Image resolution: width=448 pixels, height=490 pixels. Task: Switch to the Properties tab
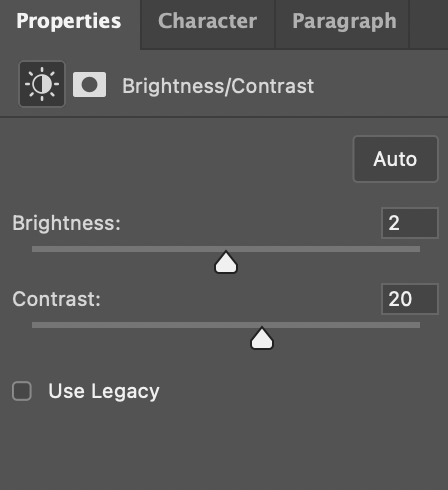pyautogui.click(x=69, y=21)
